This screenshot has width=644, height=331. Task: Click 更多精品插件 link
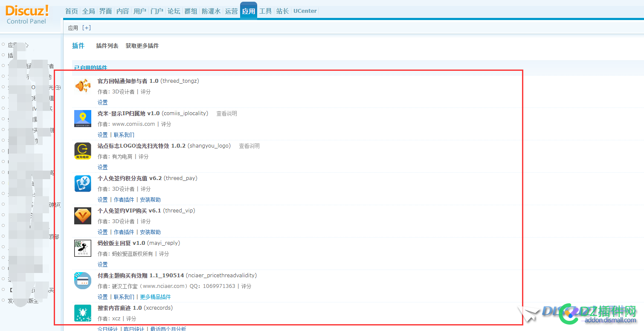(x=155, y=297)
